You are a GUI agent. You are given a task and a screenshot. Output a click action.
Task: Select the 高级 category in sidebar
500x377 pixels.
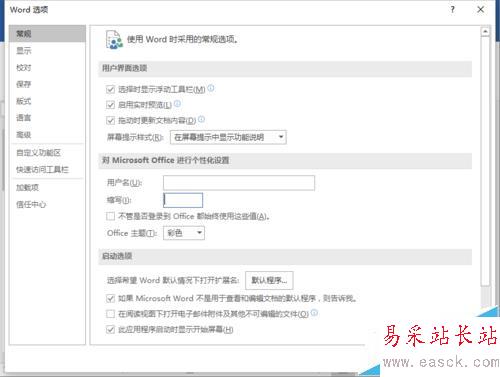pyautogui.click(x=47, y=135)
